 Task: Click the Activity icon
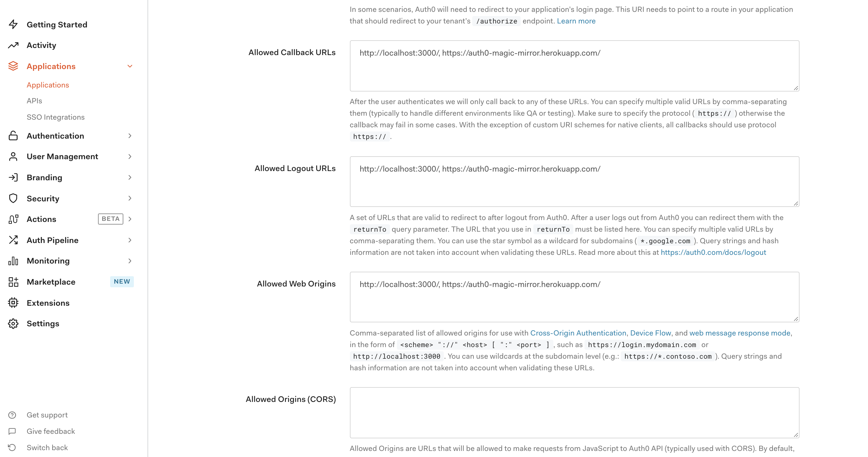(14, 45)
